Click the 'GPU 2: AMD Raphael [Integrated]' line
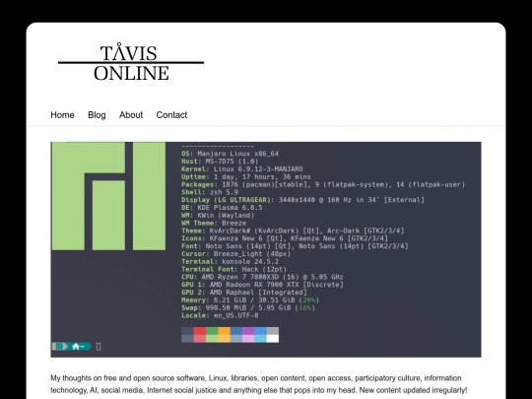This screenshot has width=532, height=399. pos(244,293)
